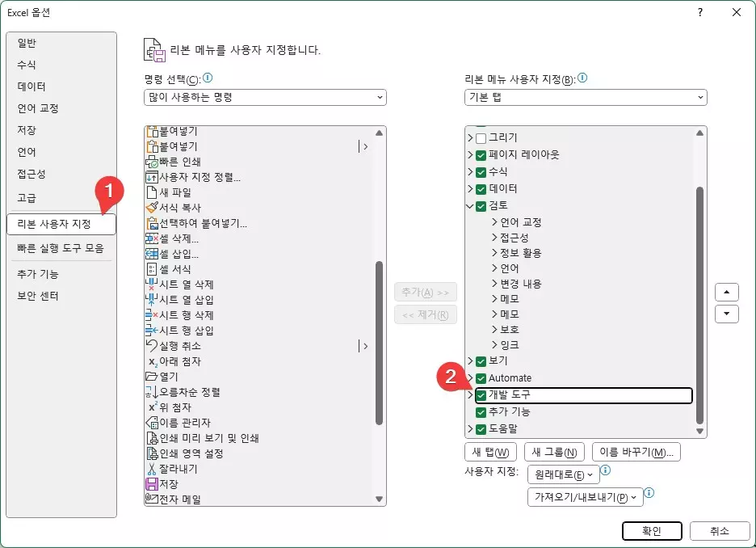Viewport: 756px width, 548px height.
Task: Open the 가져오기/내보내기 dropdown
Action: pos(586,497)
